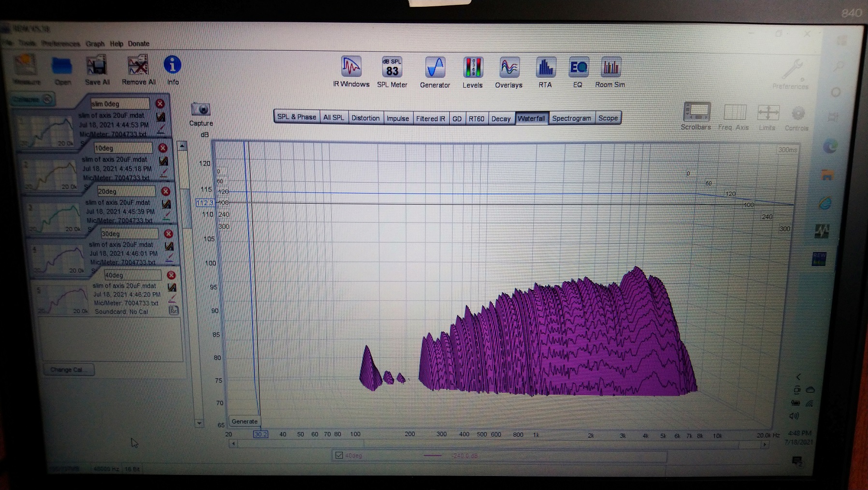Switch to the RT60 tab
Viewport: 868px width, 490px height.
click(x=477, y=119)
